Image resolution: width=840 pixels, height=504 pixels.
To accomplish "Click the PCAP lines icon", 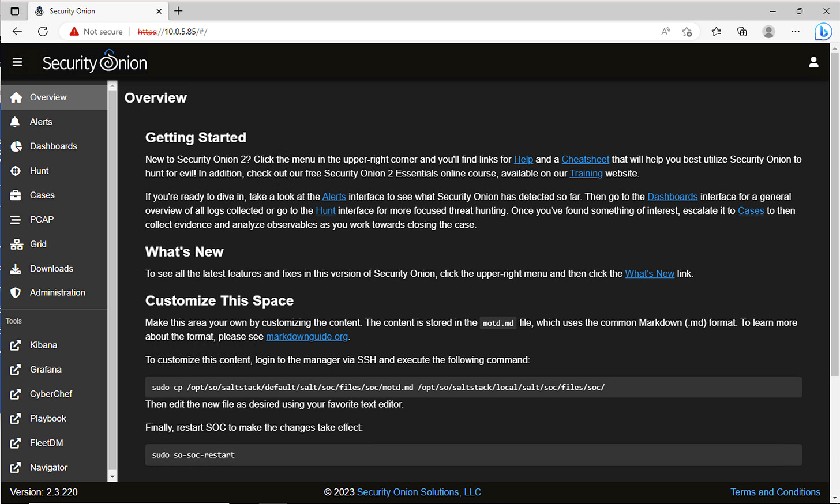I will coord(16,220).
